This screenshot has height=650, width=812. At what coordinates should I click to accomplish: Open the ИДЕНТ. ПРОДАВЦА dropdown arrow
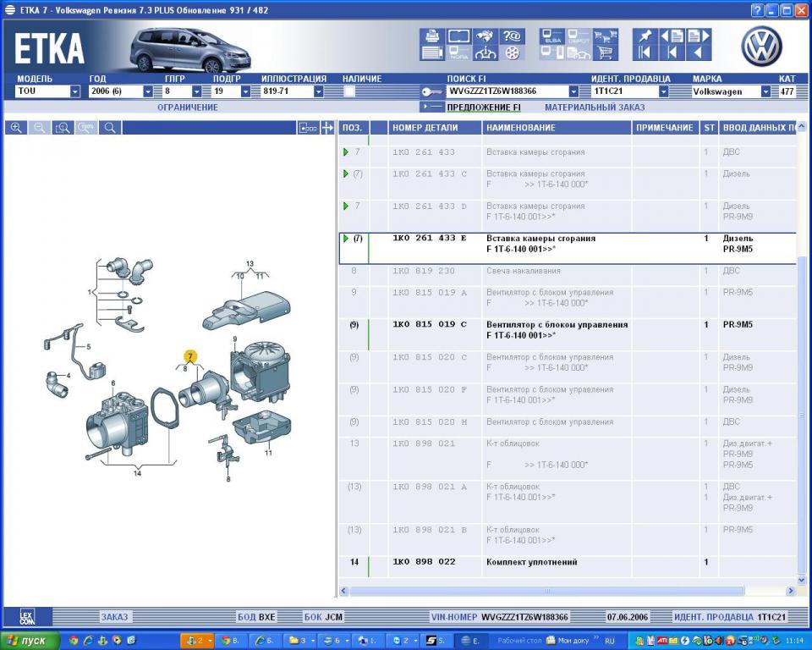pyautogui.click(x=663, y=91)
